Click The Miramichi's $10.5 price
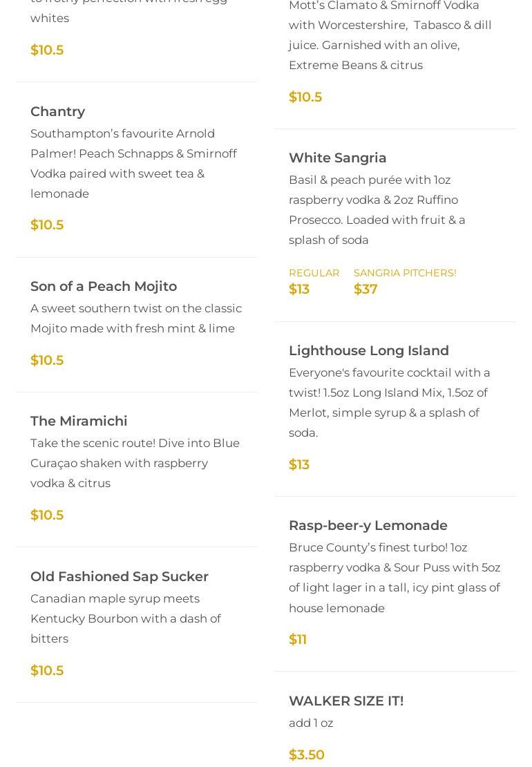The width and height of the screenshot is (532, 767). point(46,515)
